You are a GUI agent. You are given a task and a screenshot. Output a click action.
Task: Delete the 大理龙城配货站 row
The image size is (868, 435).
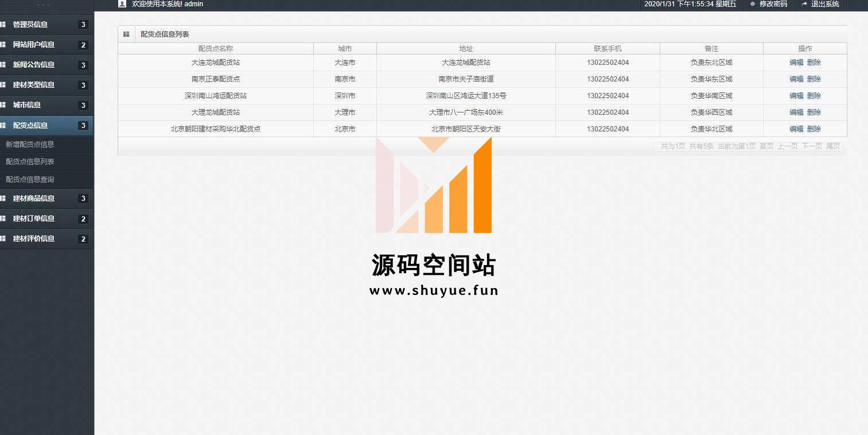[814, 112]
